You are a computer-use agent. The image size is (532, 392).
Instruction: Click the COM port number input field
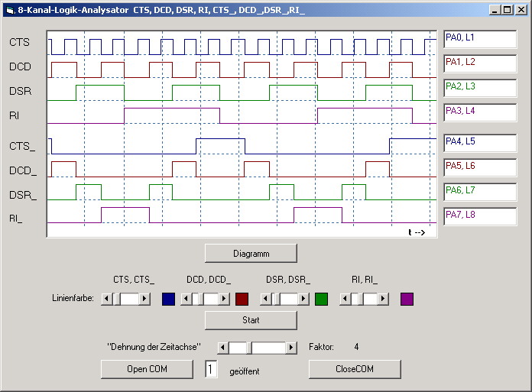click(x=212, y=370)
